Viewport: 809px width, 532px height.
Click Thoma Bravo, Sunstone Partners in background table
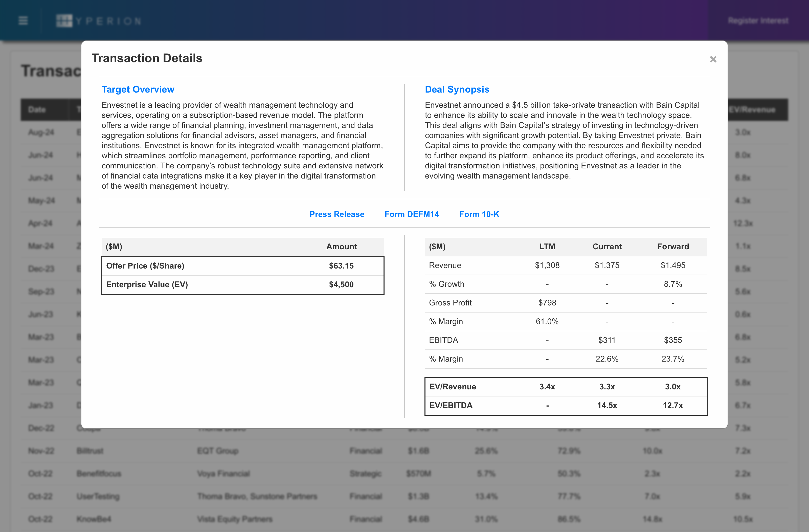point(257,497)
